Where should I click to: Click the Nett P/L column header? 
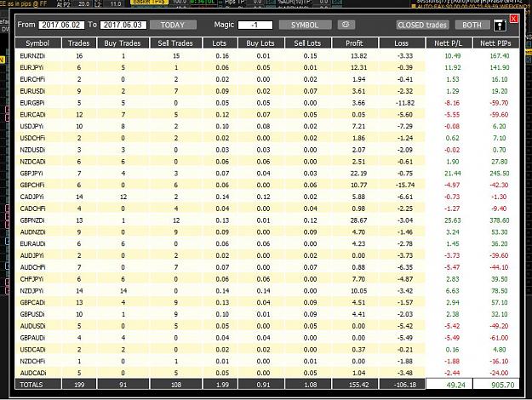(x=449, y=43)
